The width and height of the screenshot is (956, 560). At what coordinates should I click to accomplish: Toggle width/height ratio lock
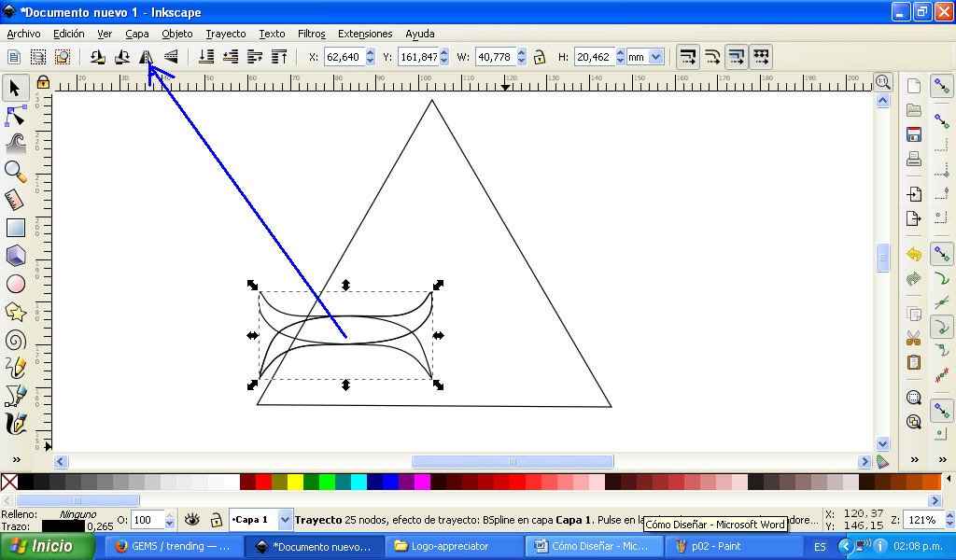click(x=539, y=57)
